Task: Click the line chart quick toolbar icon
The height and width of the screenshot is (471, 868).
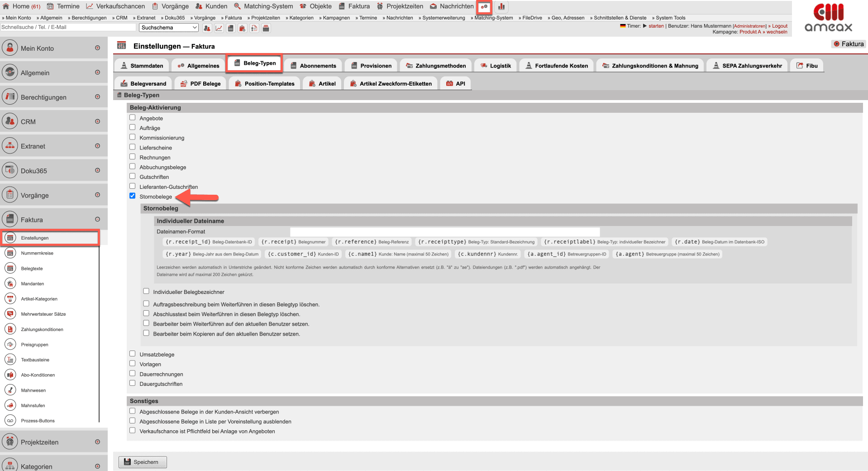Action: click(219, 28)
